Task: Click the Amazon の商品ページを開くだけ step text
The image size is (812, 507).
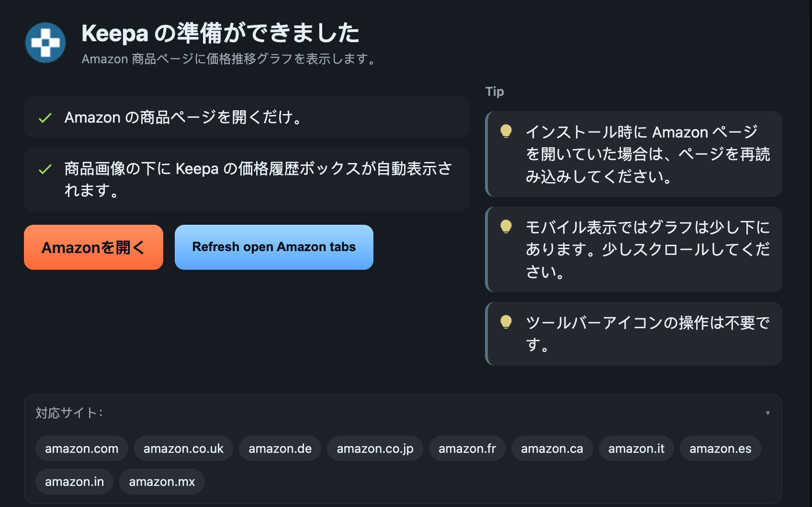Action: coord(183,117)
